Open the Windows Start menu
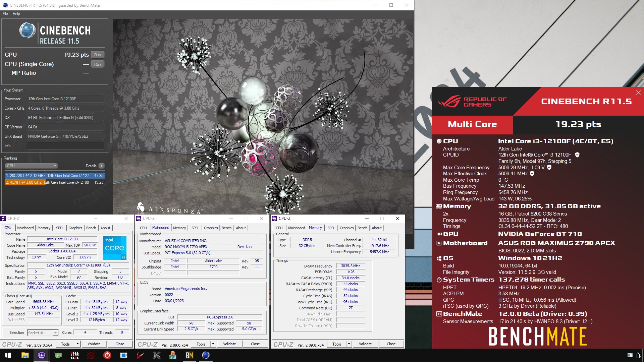The height and width of the screenshot is (362, 644). click(x=8, y=355)
